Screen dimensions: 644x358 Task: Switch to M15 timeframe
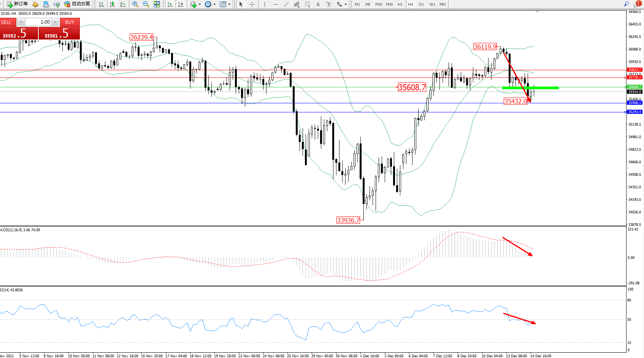pos(379,4)
